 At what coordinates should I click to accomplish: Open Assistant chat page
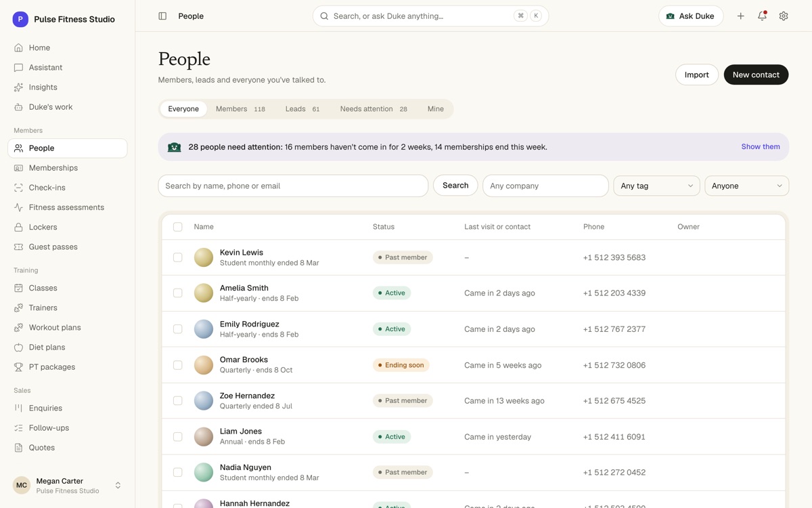(67, 68)
